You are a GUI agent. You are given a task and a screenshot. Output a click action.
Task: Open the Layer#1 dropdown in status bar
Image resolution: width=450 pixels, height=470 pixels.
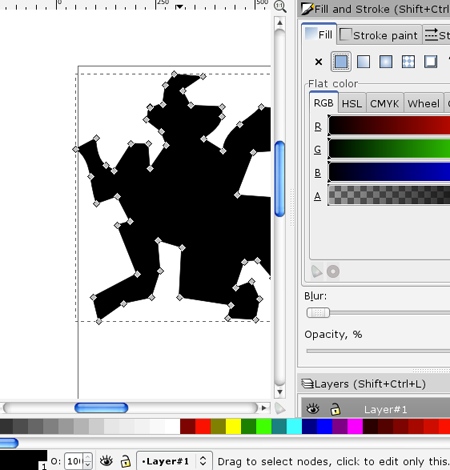174,461
